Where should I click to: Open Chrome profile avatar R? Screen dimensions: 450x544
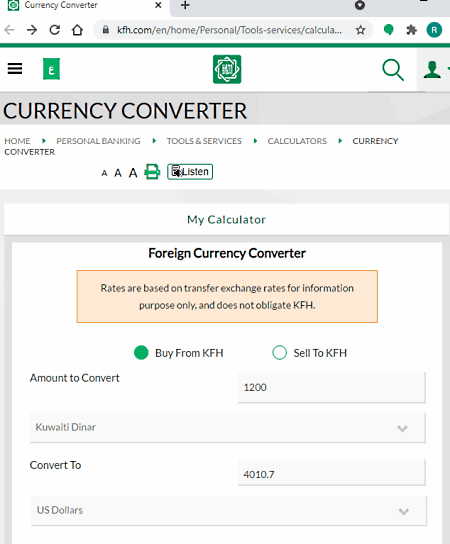point(434,30)
